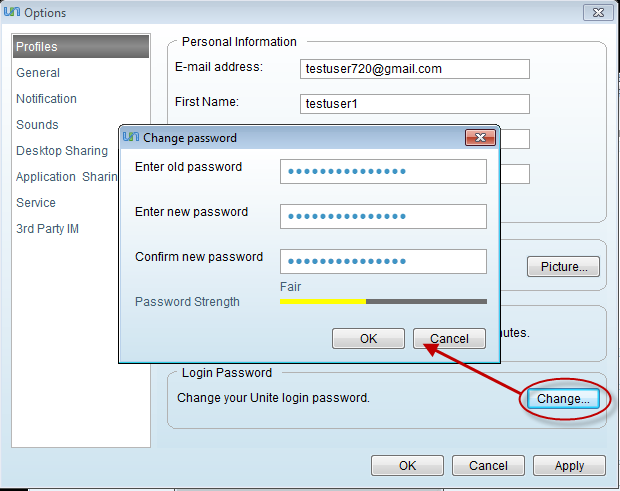
Task: Open the Desktop Sharing category
Action: click(x=62, y=151)
